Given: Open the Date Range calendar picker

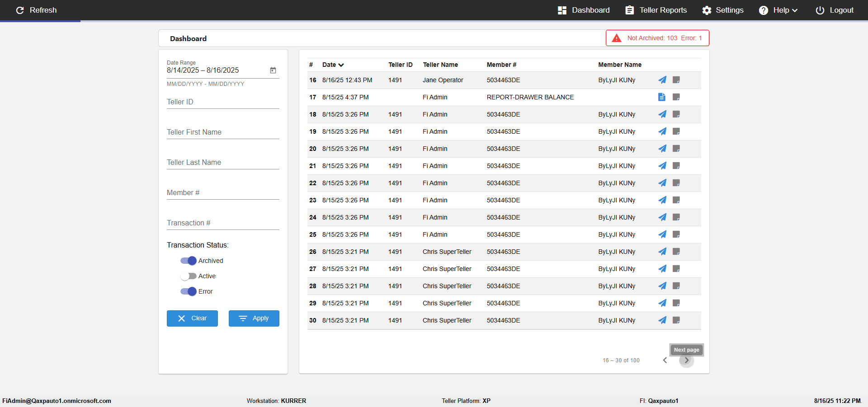Looking at the screenshot, I should [x=273, y=70].
